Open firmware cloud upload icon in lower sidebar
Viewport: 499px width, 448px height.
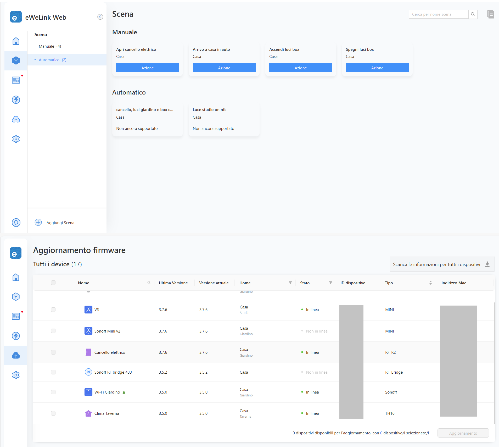(x=16, y=355)
